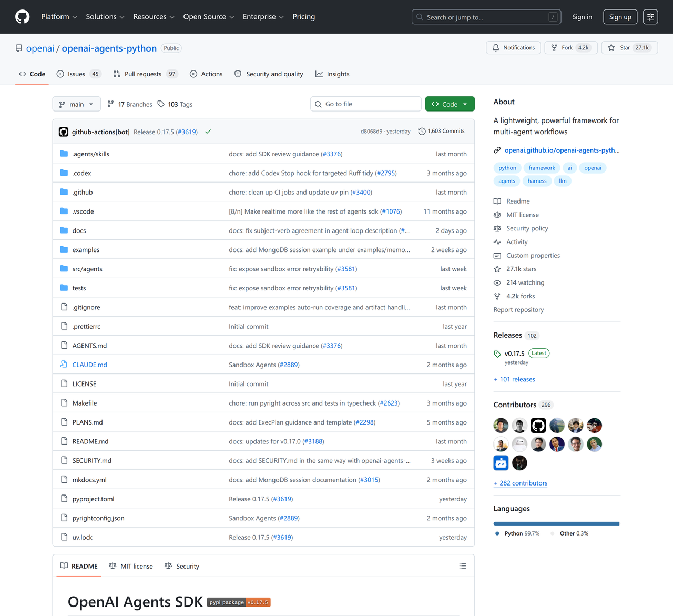The image size is (673, 616).
Task: Click the Go to file input
Action: pyautogui.click(x=366, y=104)
